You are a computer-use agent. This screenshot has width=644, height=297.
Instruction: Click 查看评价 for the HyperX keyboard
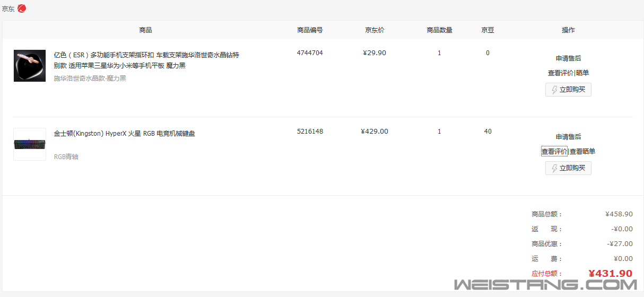(x=554, y=152)
